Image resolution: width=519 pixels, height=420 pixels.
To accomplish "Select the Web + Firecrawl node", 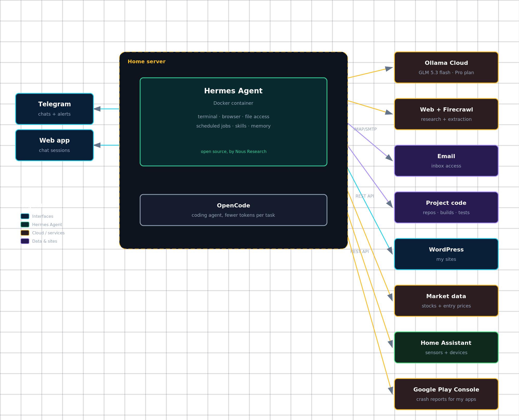I will tap(446, 114).
